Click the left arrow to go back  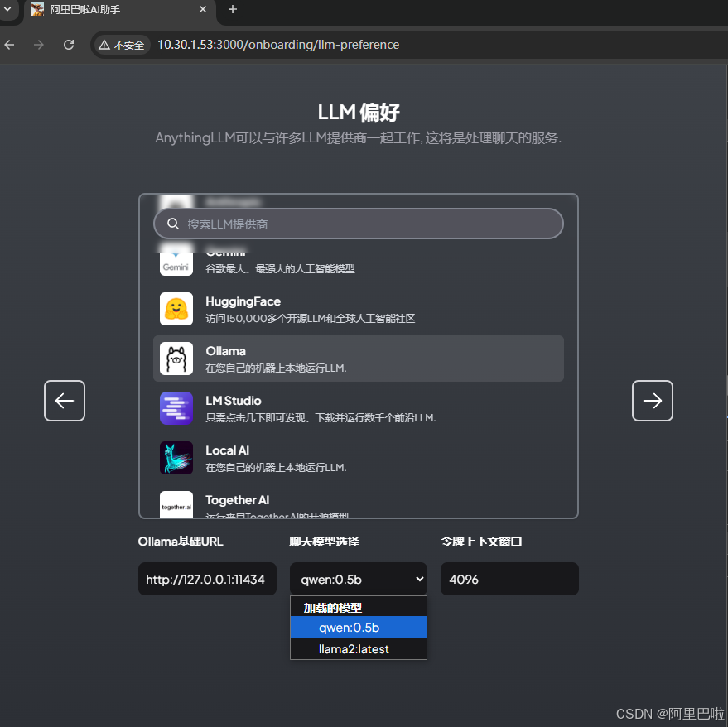[x=64, y=401]
